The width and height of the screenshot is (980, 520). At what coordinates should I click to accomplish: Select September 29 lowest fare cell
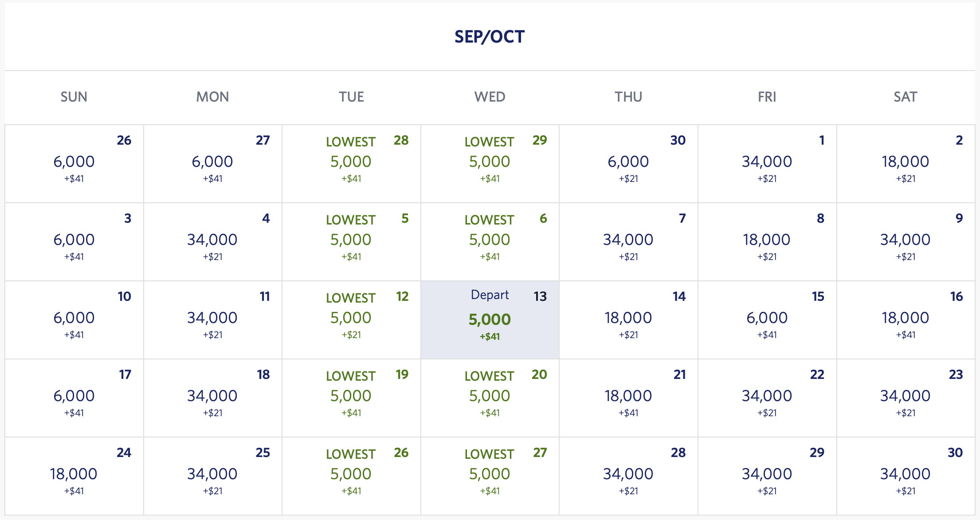pos(490,163)
